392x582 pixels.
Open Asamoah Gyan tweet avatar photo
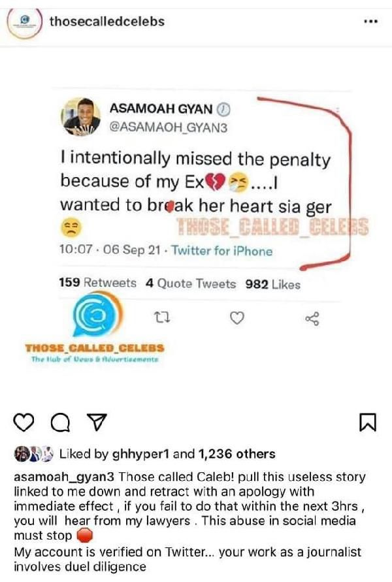click(80, 116)
